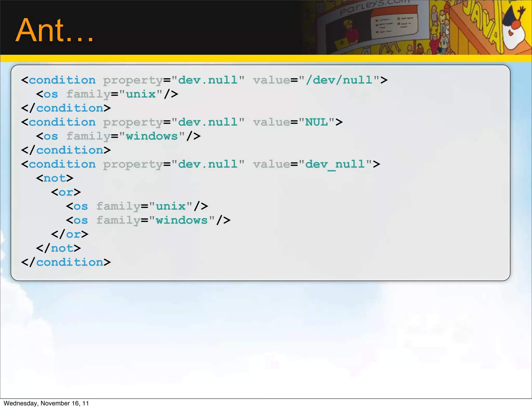Click the opening <or> tag
The height and width of the screenshot is (409, 532).
tap(66, 192)
